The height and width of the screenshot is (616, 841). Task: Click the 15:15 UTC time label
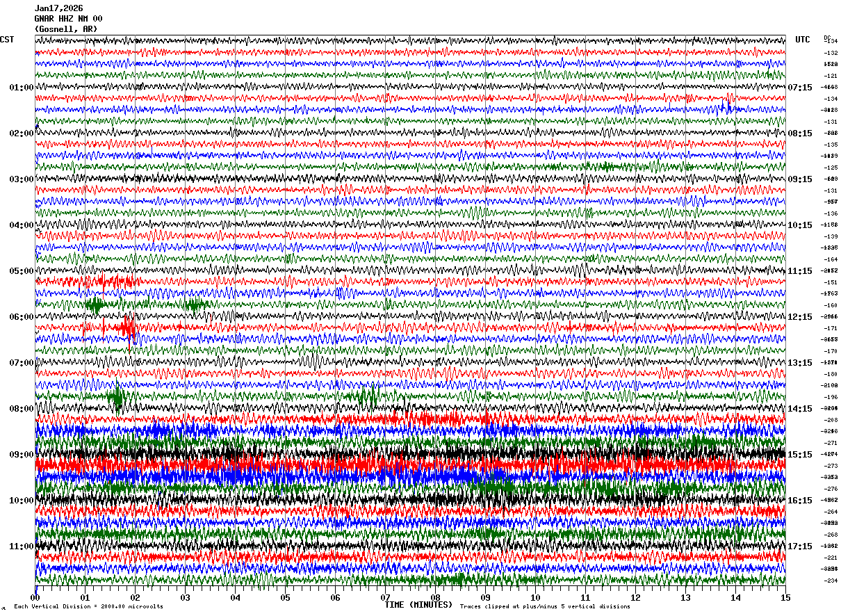click(800, 455)
